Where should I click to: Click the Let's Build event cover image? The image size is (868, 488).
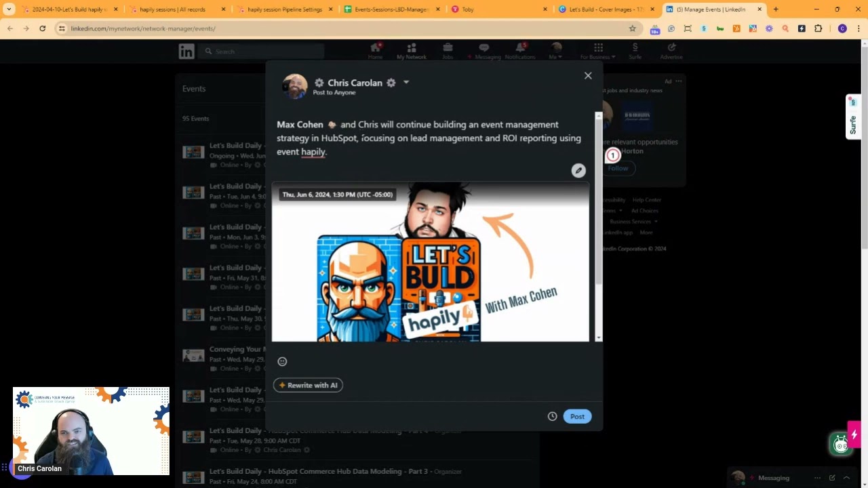pos(431,262)
